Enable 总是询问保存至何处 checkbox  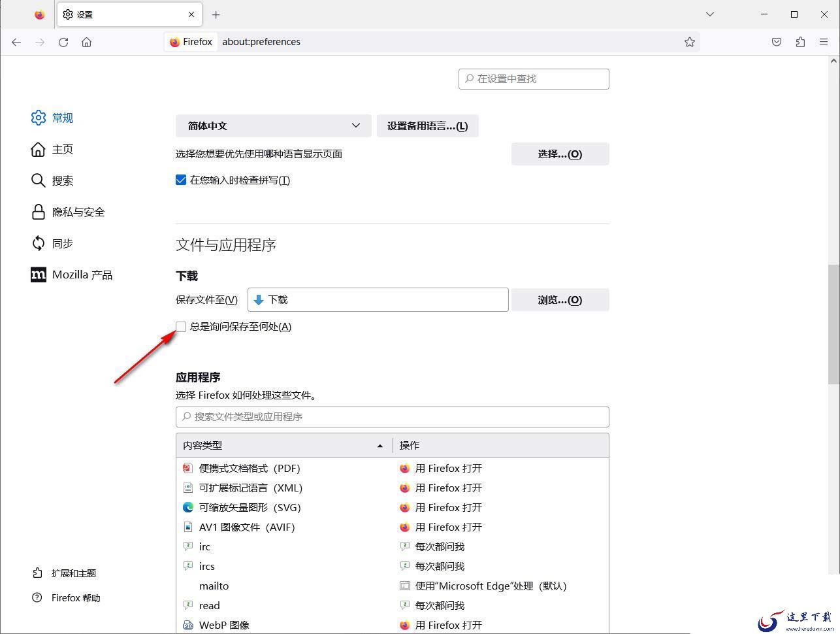181,327
